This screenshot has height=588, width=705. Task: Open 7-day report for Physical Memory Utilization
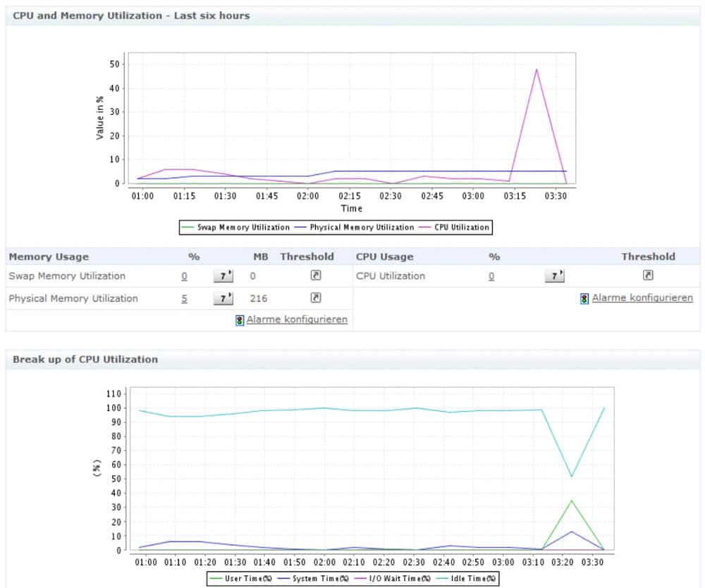point(223,298)
